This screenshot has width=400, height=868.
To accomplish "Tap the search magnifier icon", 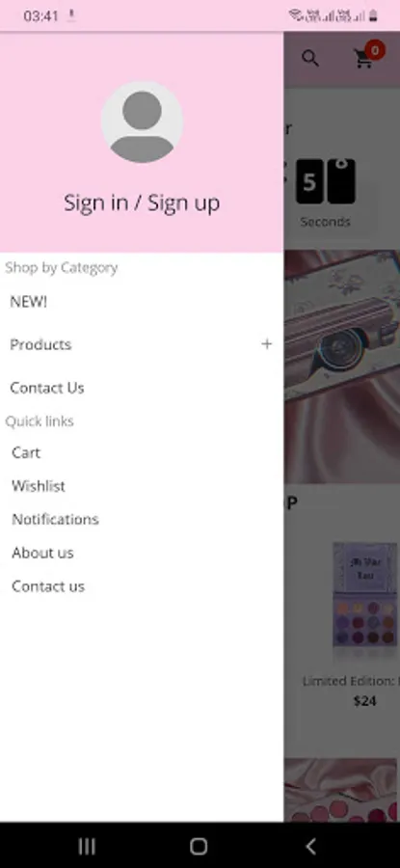I will (x=309, y=58).
